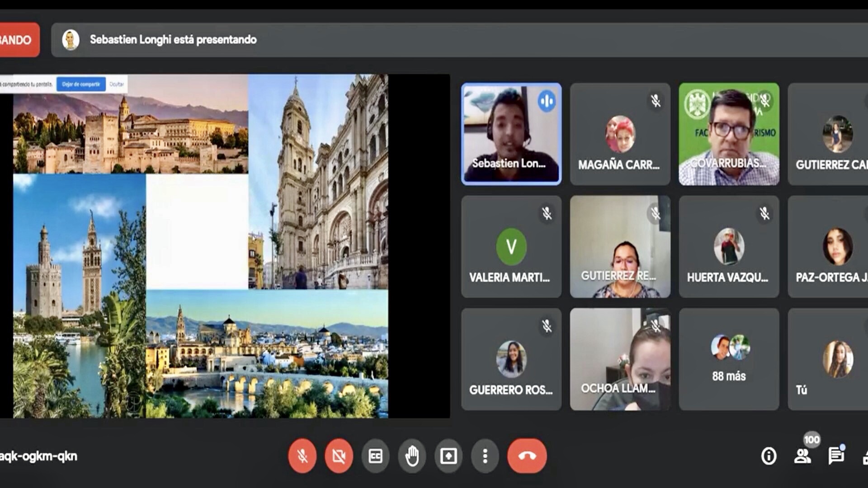868x488 pixels.
Task: Select the GUERRERO ROS... participant tile
Action: click(x=511, y=359)
